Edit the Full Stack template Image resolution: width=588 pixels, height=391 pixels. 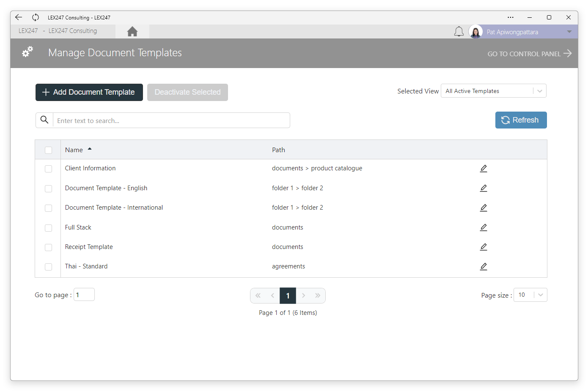point(484,227)
